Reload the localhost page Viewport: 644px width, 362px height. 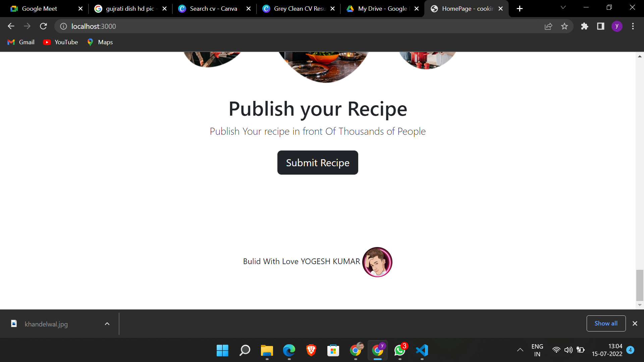coord(43,26)
